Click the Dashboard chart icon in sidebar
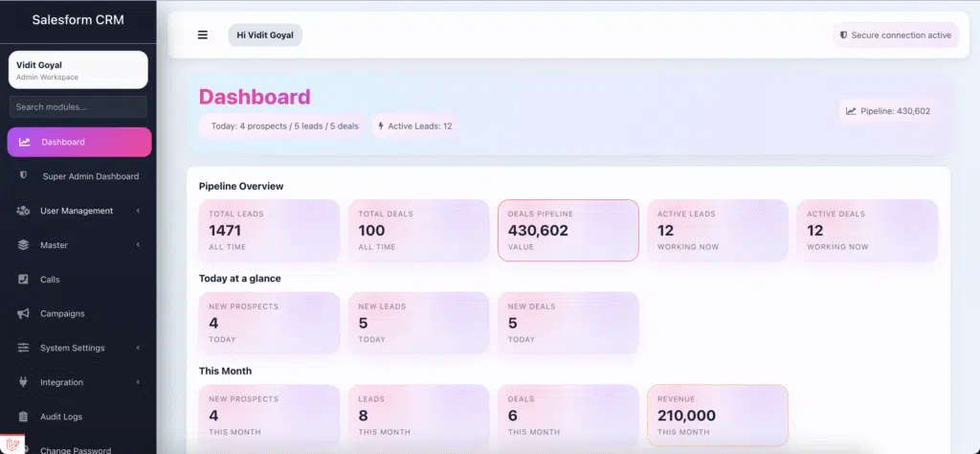Screen dimensions: 980x454 tap(24, 142)
